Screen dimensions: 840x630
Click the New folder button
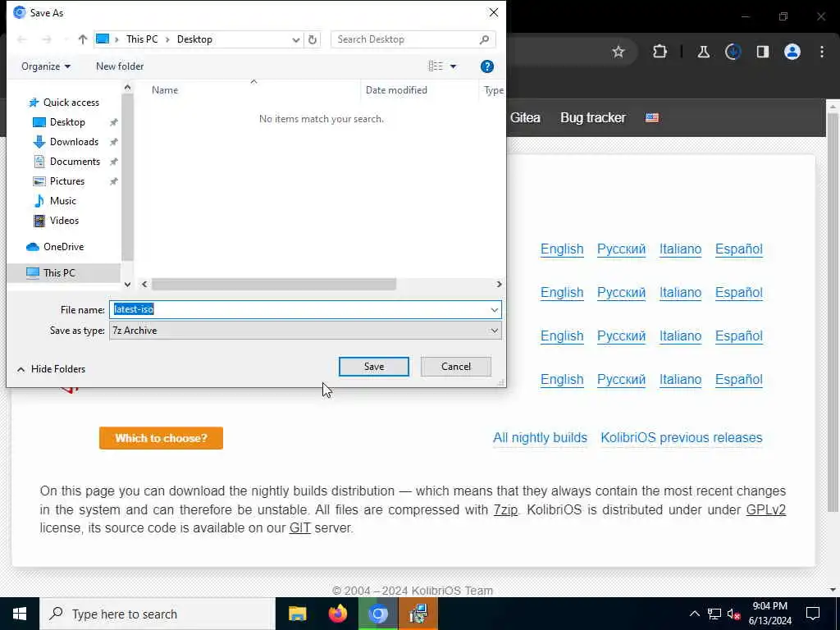(120, 66)
